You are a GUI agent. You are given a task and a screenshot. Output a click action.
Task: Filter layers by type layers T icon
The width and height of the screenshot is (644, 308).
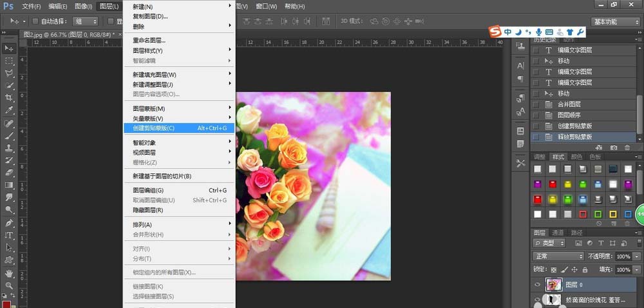(601, 243)
